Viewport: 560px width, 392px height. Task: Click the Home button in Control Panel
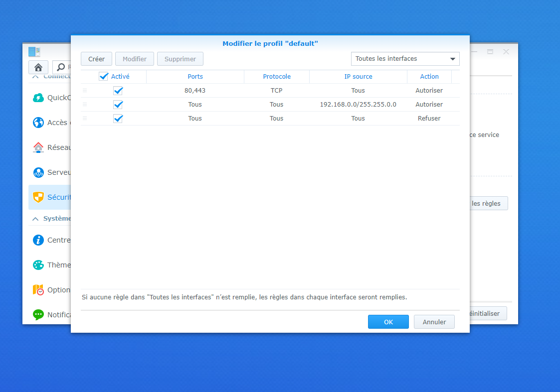click(x=38, y=67)
